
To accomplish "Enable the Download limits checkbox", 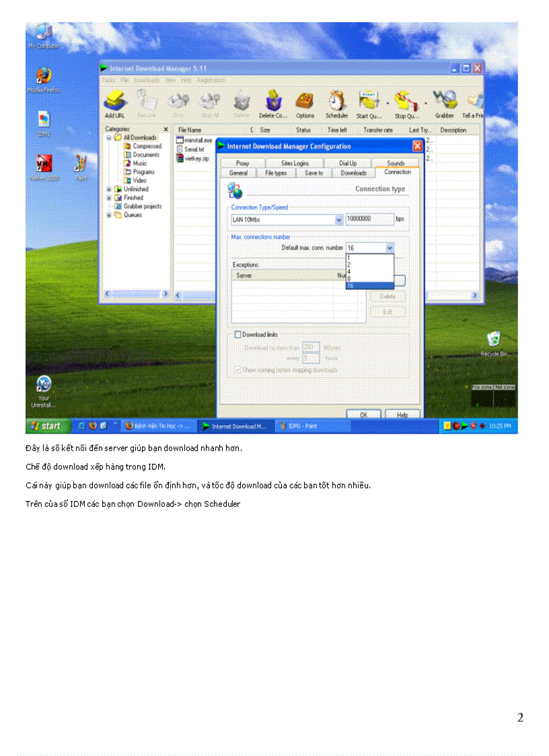I will (237, 334).
